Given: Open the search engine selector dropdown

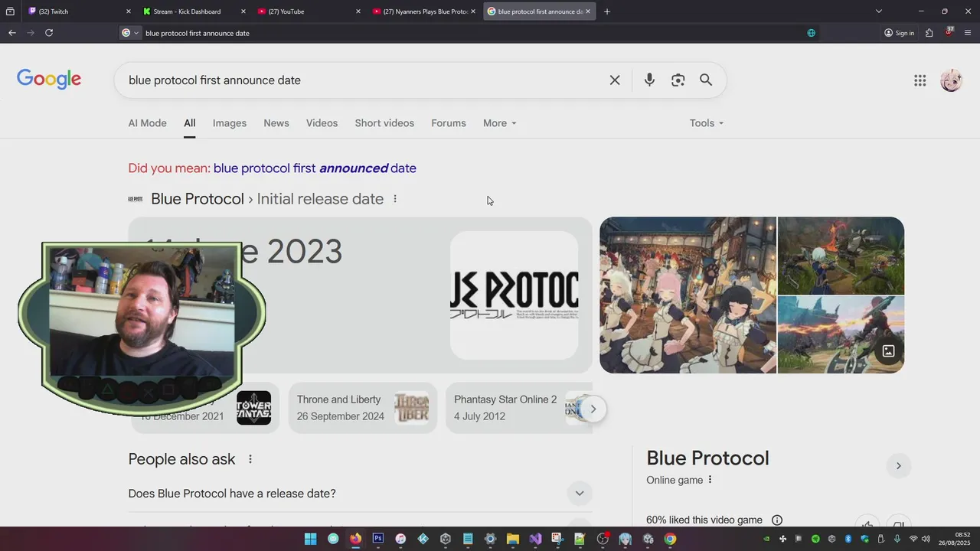Looking at the screenshot, I should coord(130,33).
